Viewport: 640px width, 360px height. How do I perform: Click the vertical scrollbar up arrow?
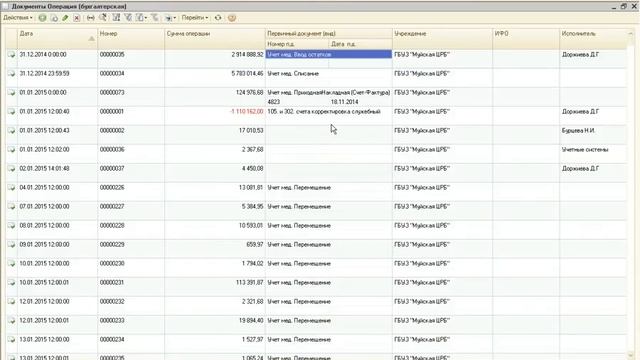click(631, 33)
